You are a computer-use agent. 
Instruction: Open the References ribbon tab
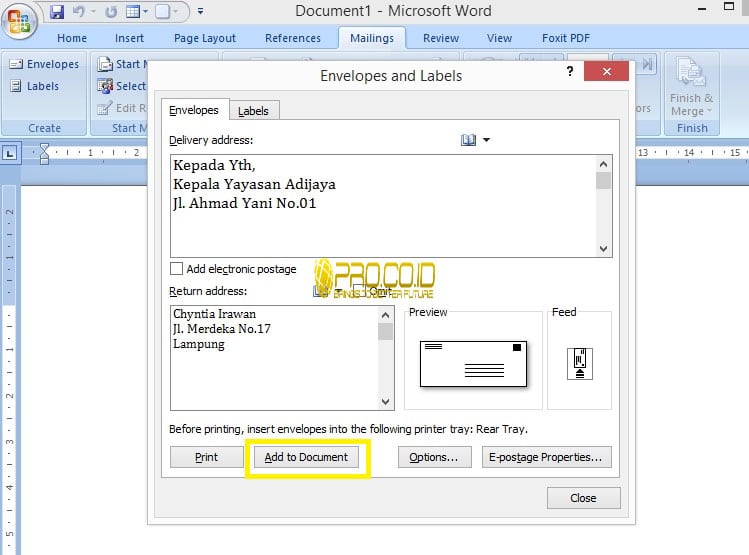(293, 38)
